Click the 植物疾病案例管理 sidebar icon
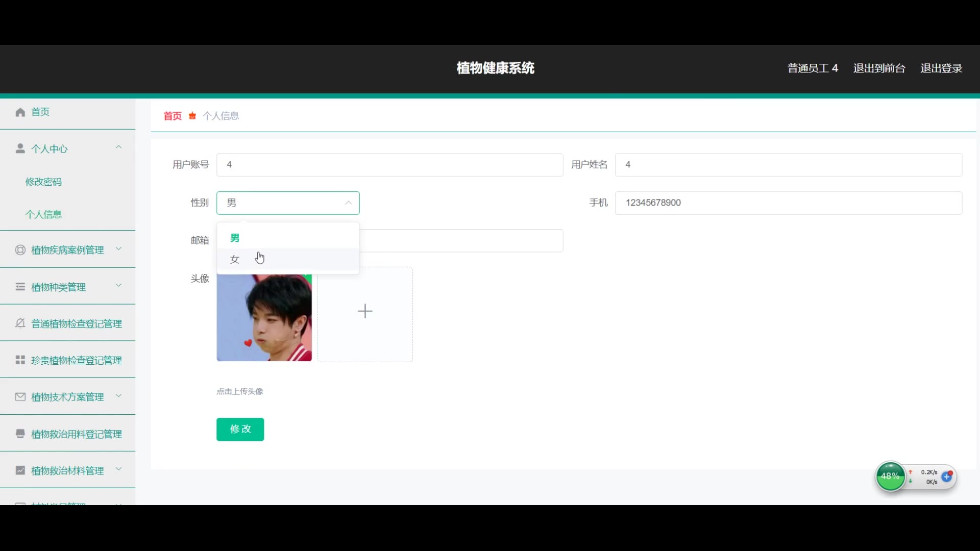The width and height of the screenshot is (980, 551). click(20, 250)
